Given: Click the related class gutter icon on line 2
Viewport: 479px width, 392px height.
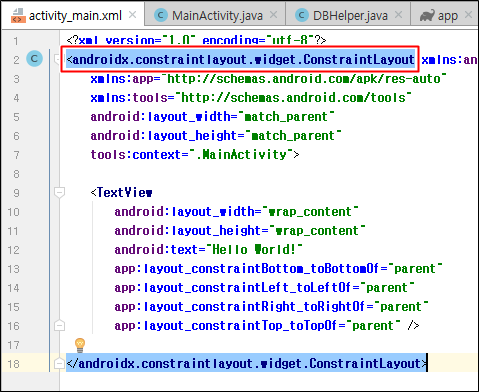Looking at the screenshot, I should 34,59.
